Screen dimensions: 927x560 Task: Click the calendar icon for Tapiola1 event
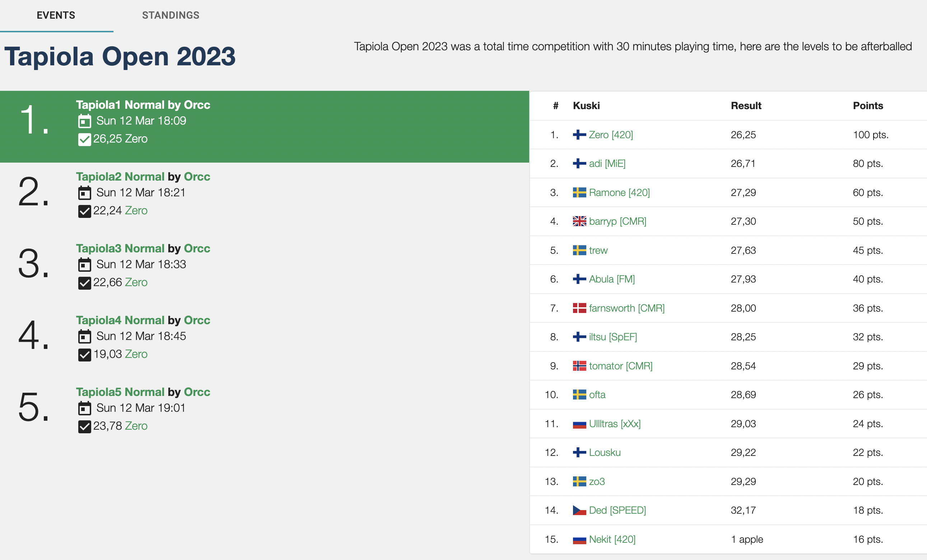(x=84, y=121)
